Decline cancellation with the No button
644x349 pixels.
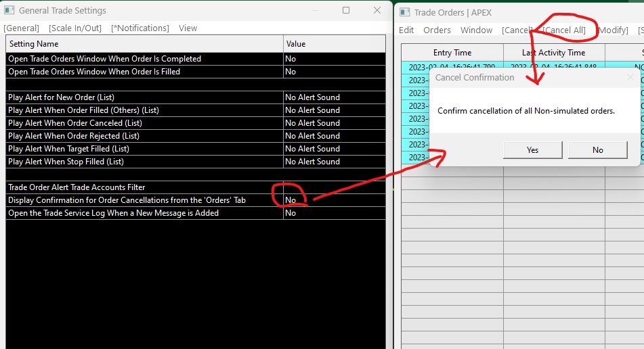pyautogui.click(x=597, y=150)
